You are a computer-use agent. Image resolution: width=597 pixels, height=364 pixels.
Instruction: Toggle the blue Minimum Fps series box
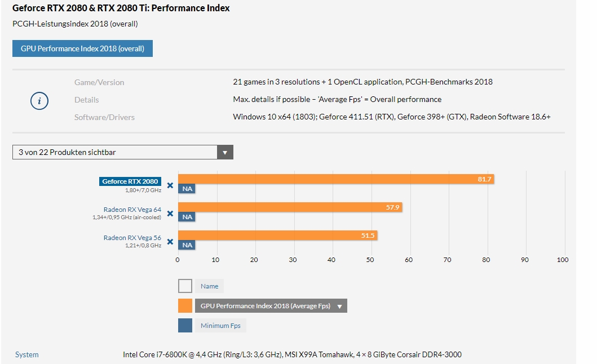(x=185, y=326)
